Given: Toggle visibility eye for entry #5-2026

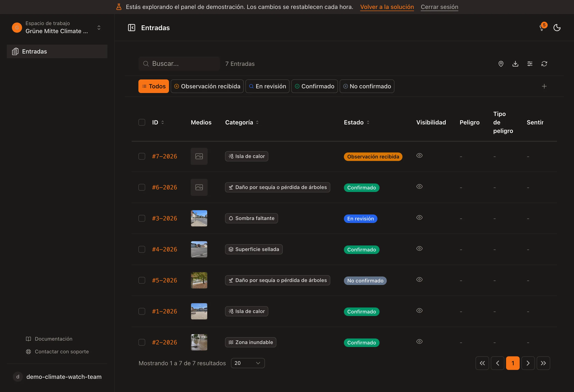Looking at the screenshot, I should tap(419, 279).
